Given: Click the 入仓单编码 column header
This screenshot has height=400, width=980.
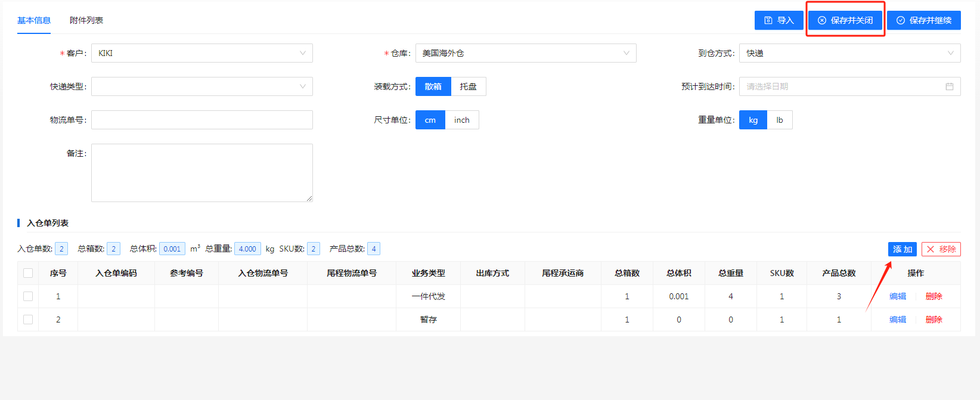Looking at the screenshot, I should click(x=116, y=273).
